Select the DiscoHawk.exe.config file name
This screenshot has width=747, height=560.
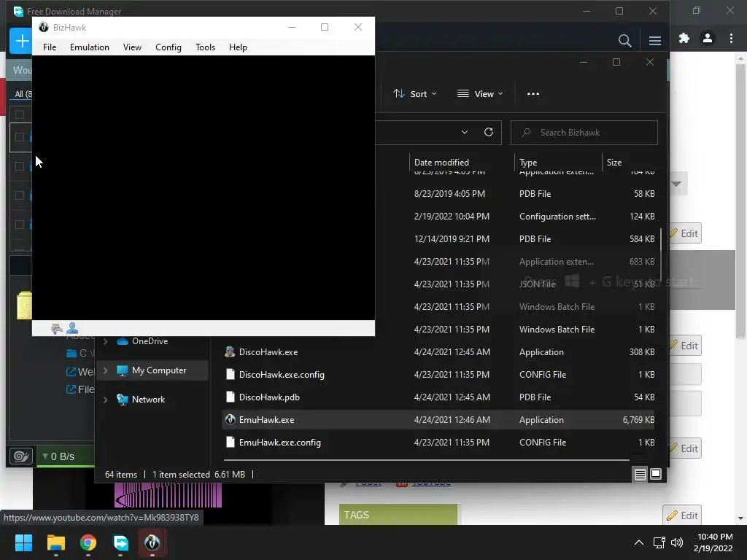282,375
